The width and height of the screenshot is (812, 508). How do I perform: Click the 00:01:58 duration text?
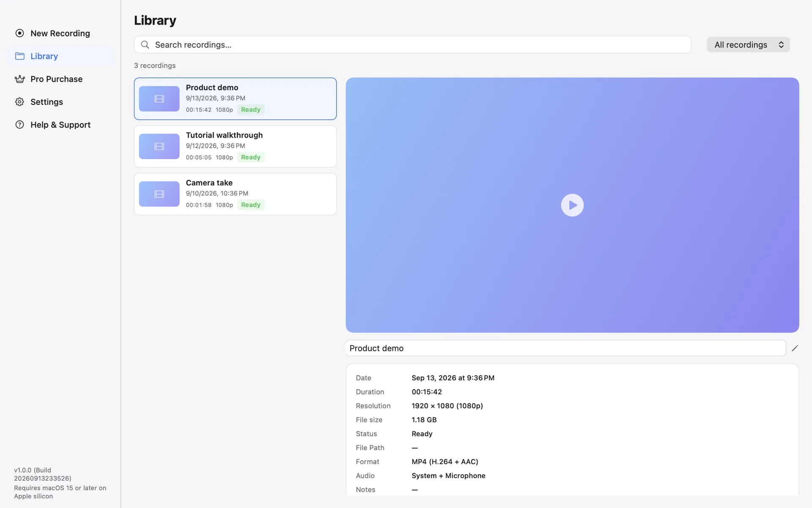[198, 205]
